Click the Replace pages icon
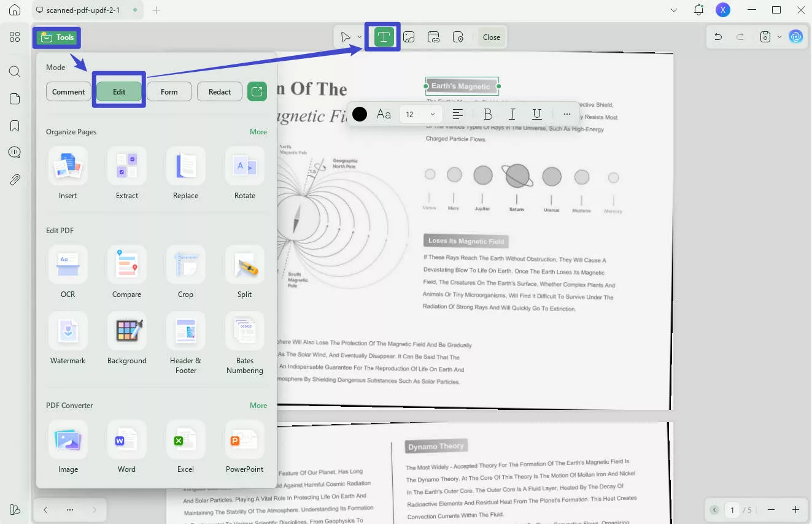This screenshot has width=812, height=524. (x=185, y=166)
